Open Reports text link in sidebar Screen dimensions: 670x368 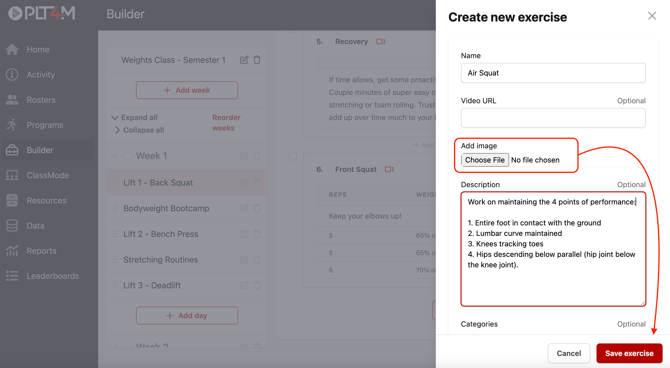coord(41,251)
